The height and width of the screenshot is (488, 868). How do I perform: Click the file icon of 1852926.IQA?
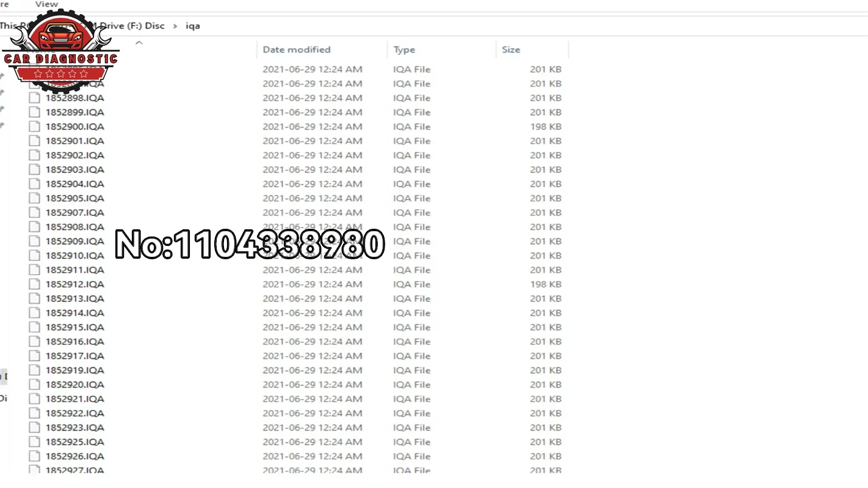coord(34,456)
